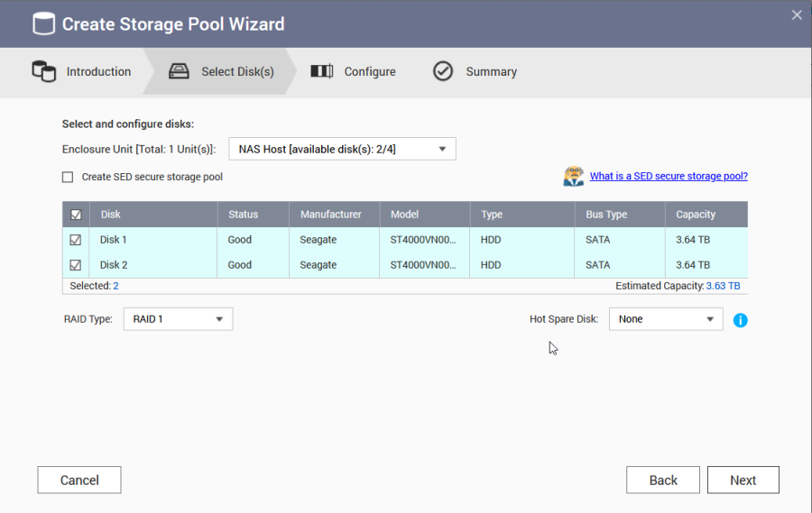The image size is (812, 513).
Task: Enable Create SED secure storage pool checkbox
Action: click(x=68, y=178)
